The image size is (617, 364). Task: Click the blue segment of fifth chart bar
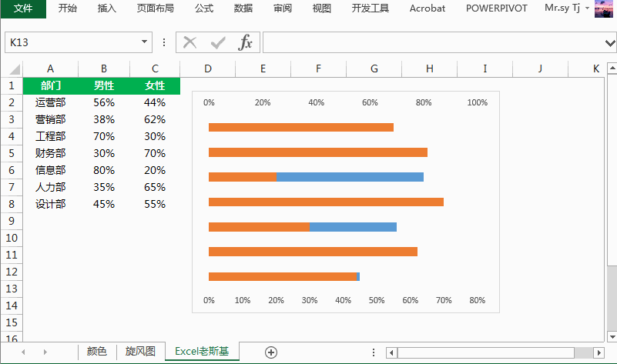[x=353, y=227]
